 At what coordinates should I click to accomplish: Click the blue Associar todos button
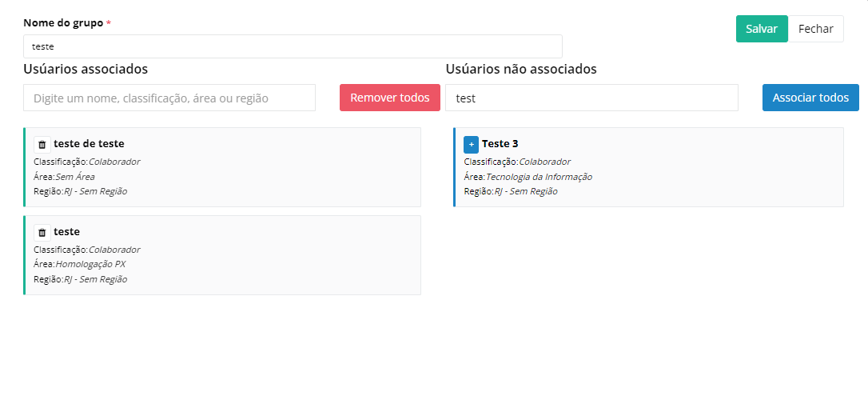[x=810, y=98]
